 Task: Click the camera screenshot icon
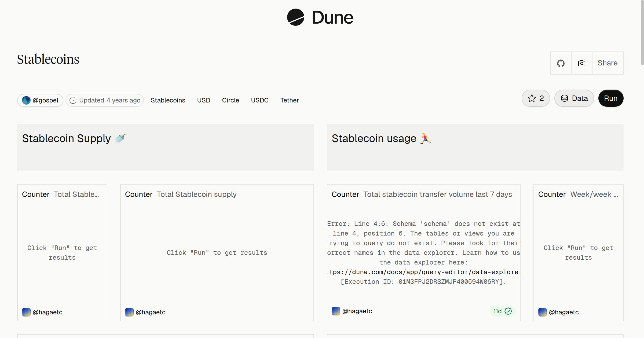[582, 63]
